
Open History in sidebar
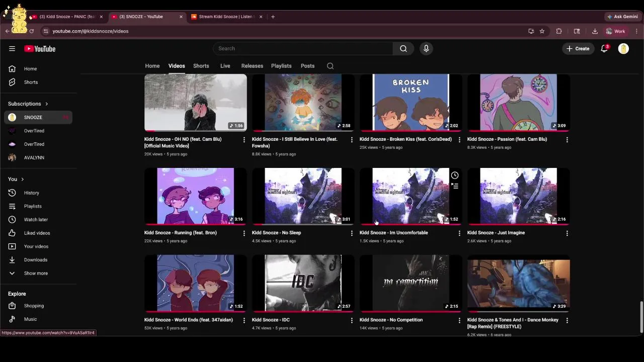38,193
